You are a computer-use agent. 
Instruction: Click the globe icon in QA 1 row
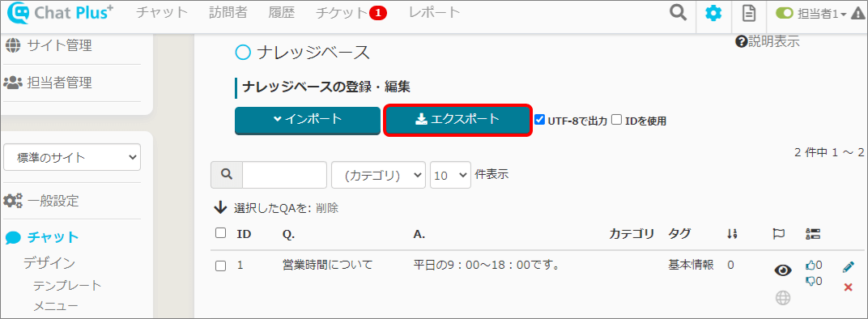(782, 298)
